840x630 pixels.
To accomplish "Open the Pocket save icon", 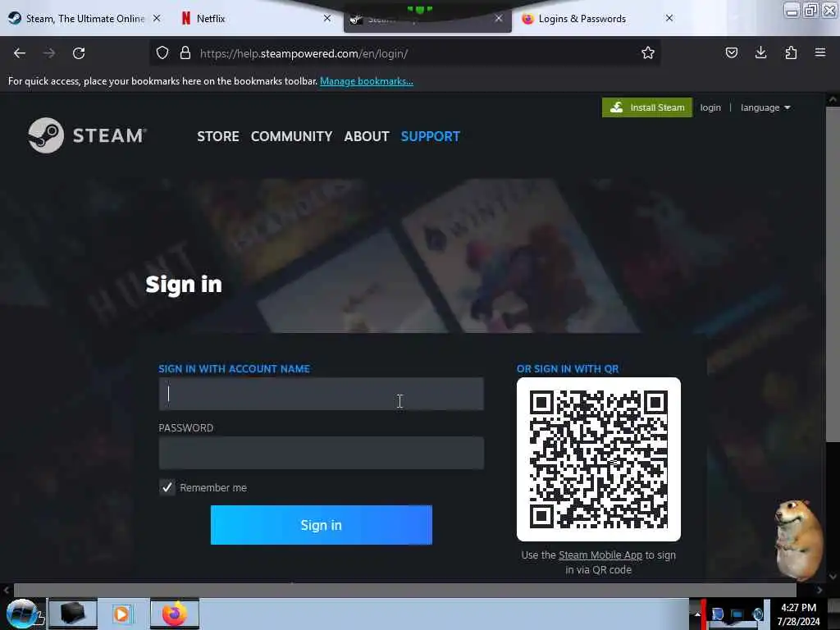I will coord(731,52).
